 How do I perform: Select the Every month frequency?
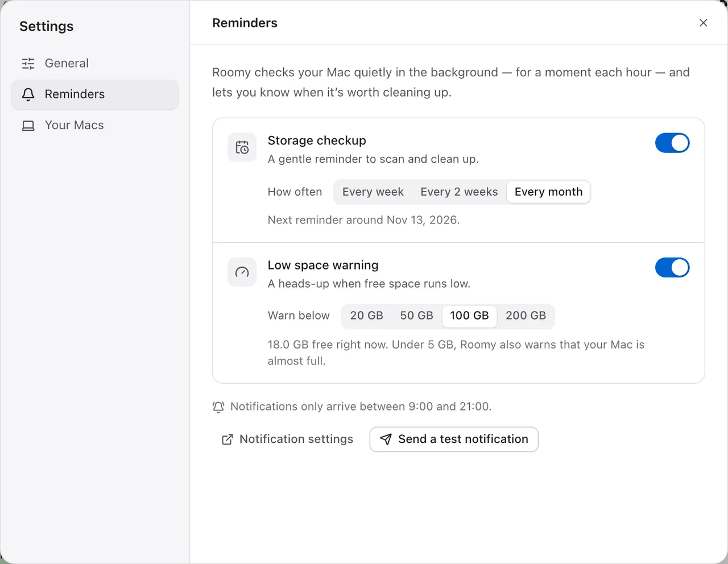[x=548, y=192]
